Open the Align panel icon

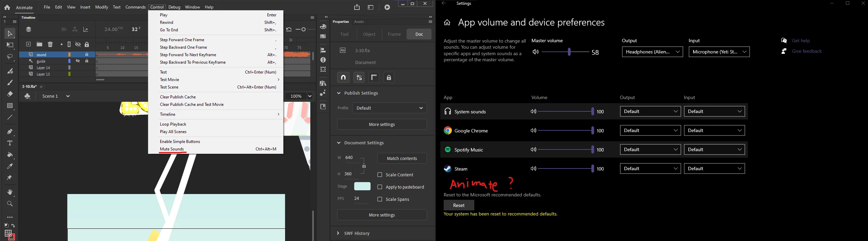pos(323,50)
